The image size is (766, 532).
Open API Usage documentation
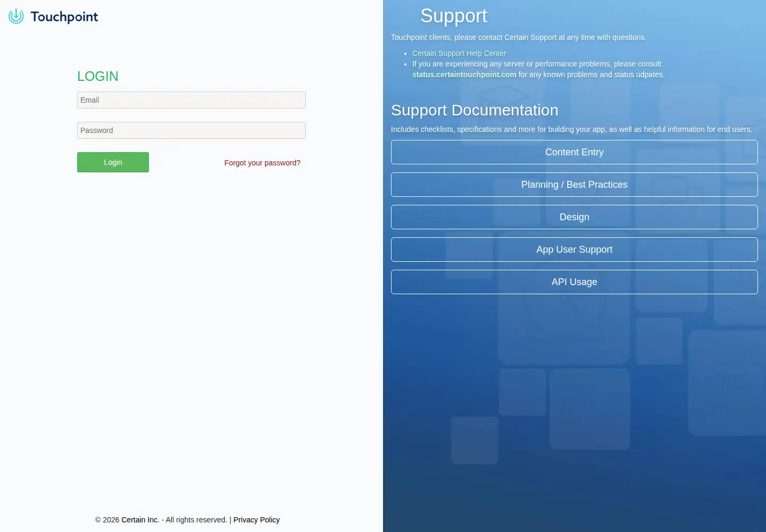click(x=574, y=282)
